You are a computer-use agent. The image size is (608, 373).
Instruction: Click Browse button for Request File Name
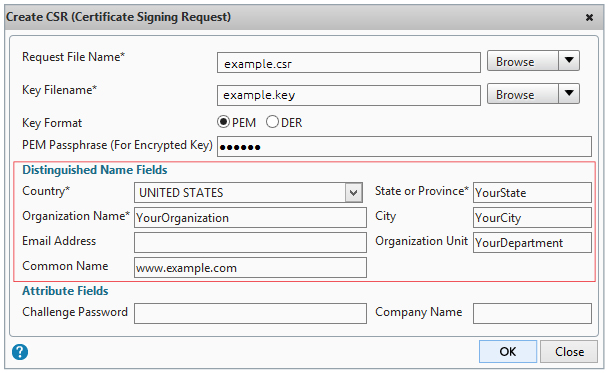pos(523,61)
